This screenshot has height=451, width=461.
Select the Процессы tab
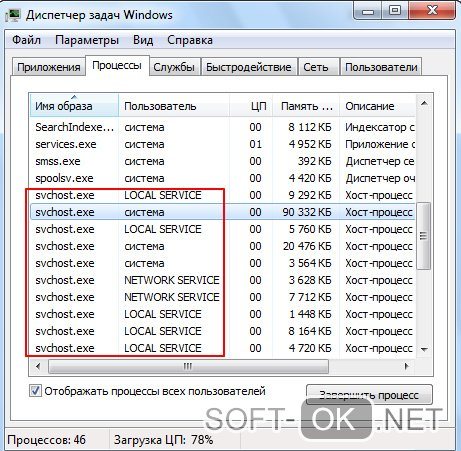[117, 65]
